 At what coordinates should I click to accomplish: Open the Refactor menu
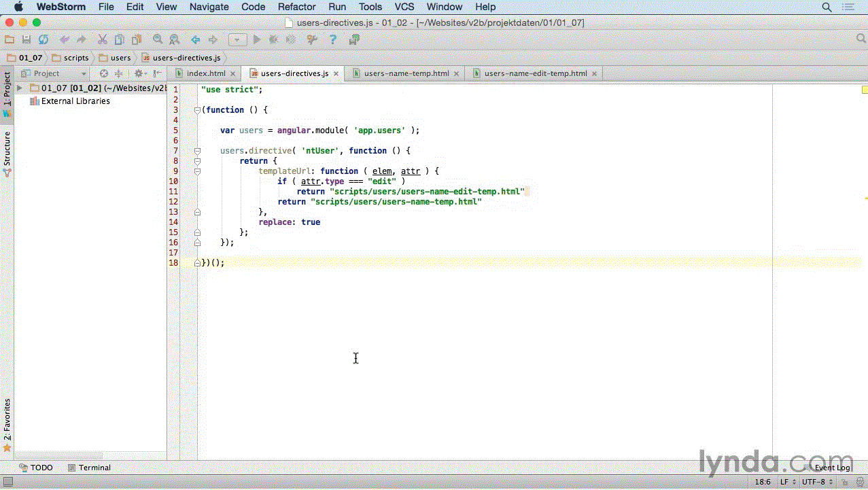[296, 7]
